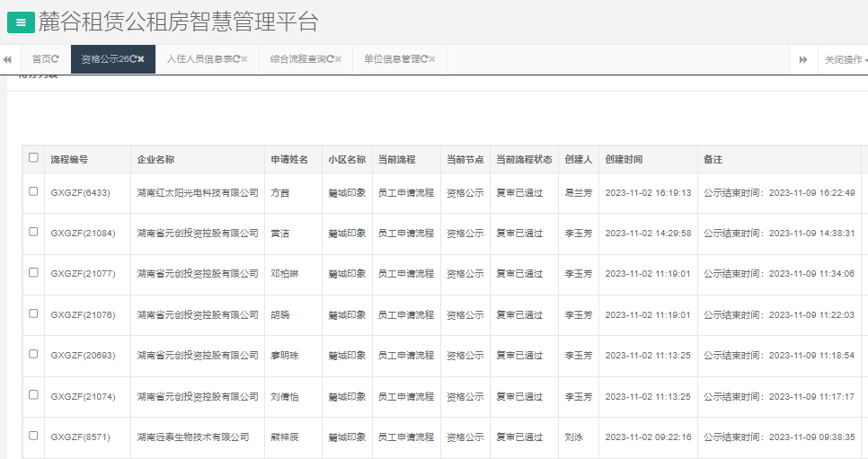Click remark ending 2023-11-09 16:22:49

779,193
